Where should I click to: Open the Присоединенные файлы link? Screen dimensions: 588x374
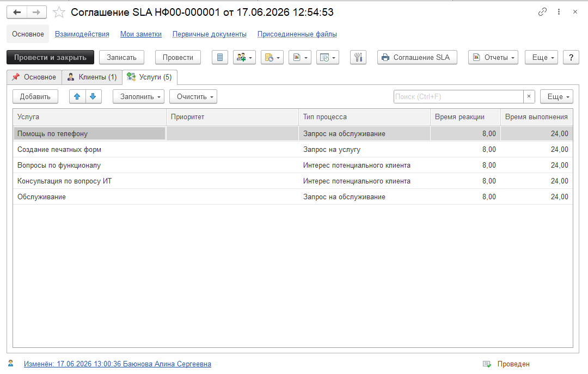pos(297,34)
